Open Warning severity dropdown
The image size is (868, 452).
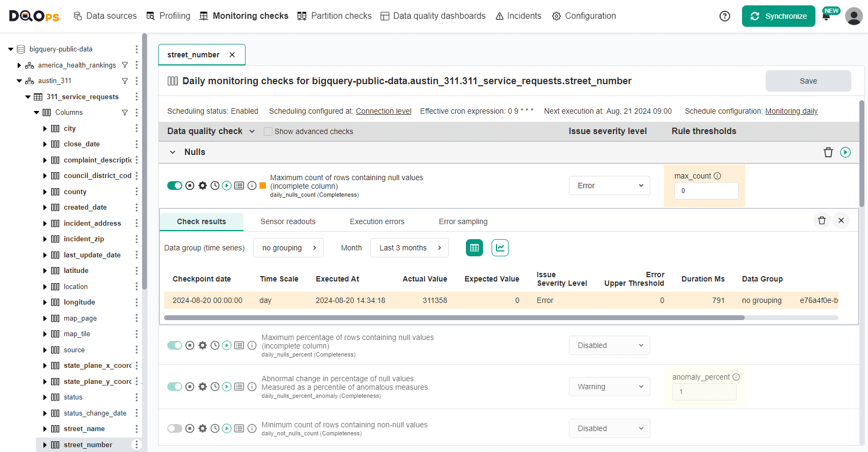point(610,387)
